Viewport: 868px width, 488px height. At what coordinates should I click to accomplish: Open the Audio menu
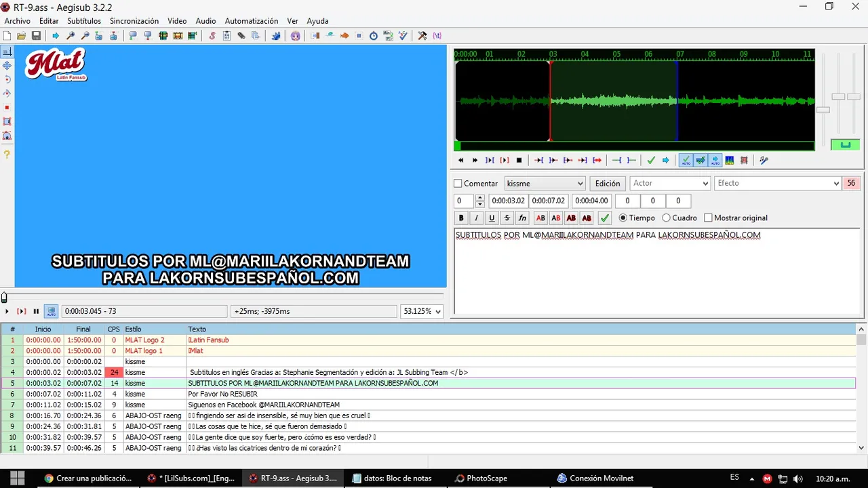205,21
